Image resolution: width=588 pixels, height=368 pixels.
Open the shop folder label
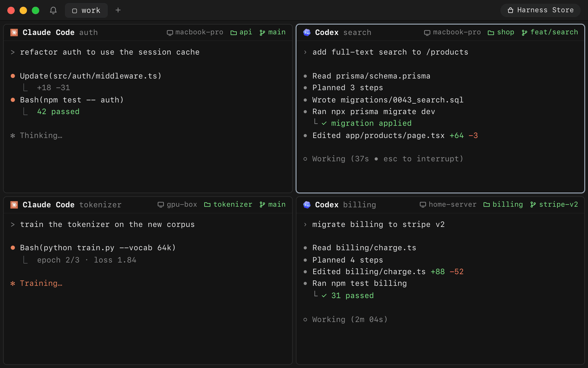[501, 32]
